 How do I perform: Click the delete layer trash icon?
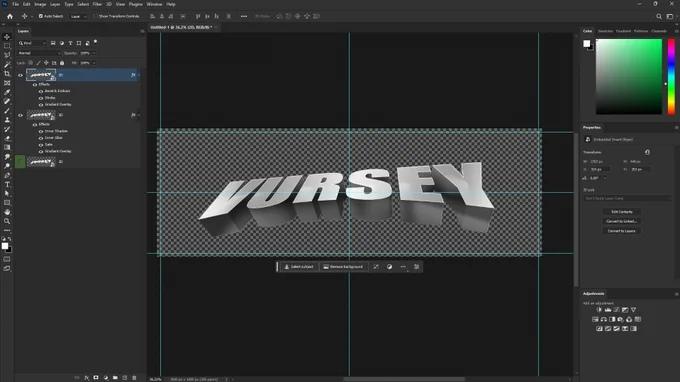tap(134, 378)
